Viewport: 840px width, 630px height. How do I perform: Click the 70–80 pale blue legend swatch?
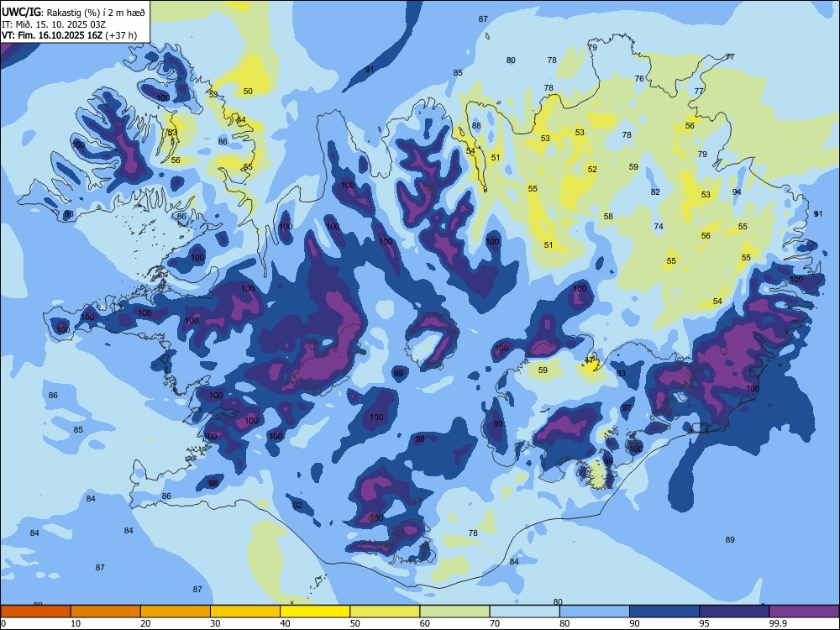click(524, 612)
